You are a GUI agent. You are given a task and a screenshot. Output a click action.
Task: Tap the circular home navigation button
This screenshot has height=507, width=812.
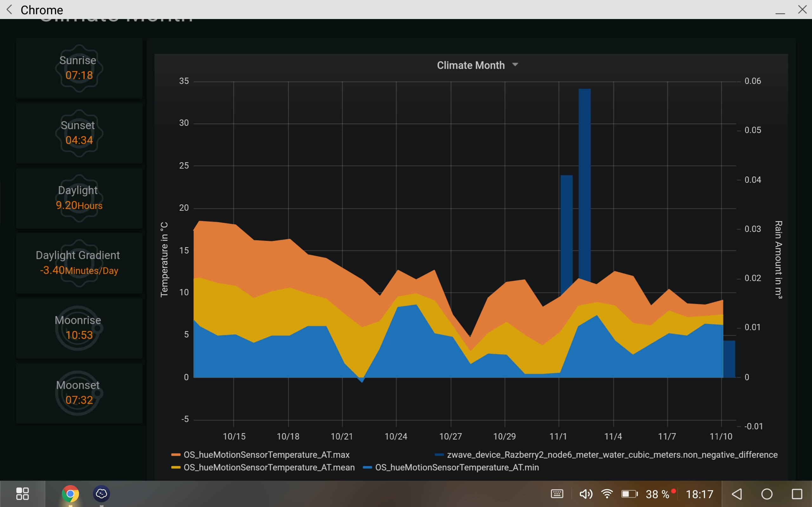tap(766, 494)
